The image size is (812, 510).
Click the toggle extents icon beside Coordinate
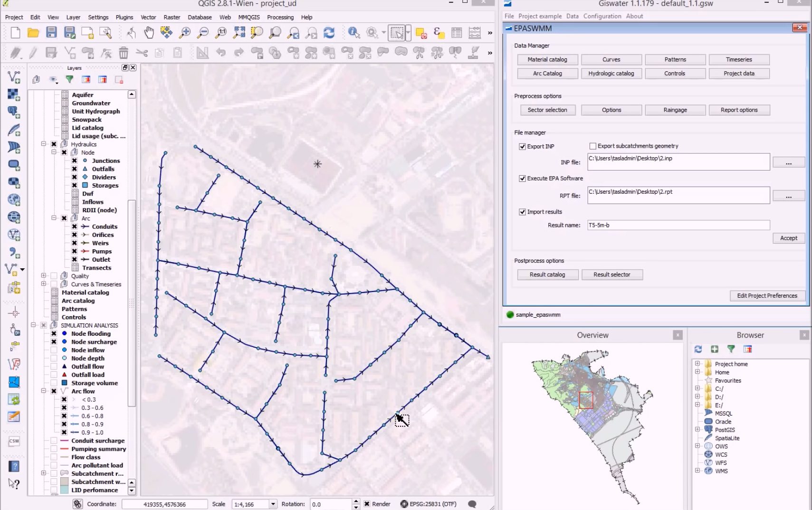[78, 504]
